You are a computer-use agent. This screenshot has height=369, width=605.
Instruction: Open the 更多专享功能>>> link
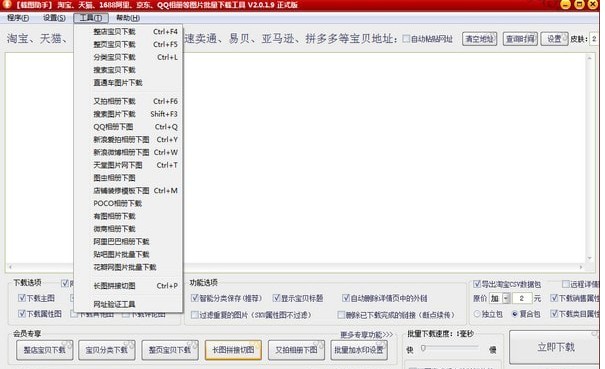(x=366, y=334)
